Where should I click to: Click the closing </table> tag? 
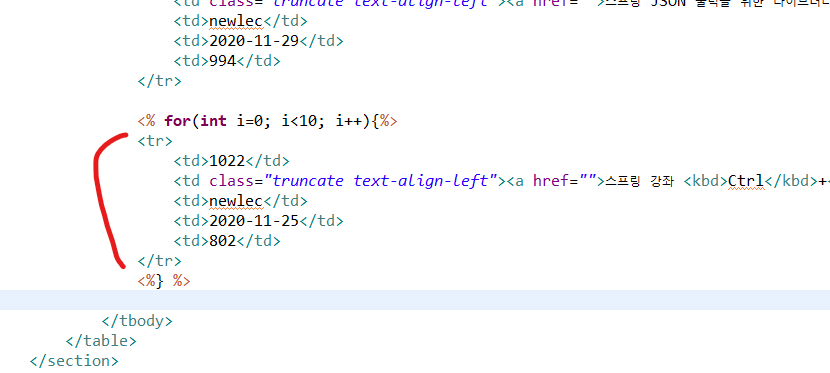101,341
